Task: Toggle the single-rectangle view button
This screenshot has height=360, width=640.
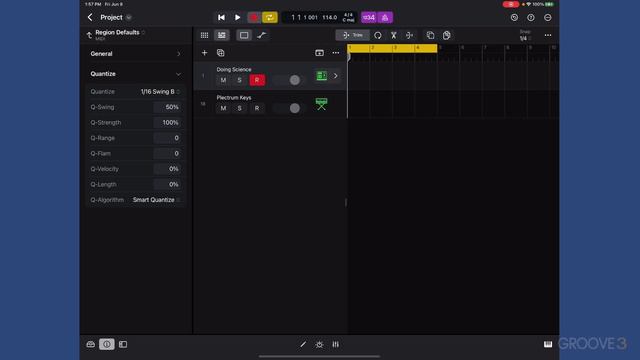Action: point(244,35)
